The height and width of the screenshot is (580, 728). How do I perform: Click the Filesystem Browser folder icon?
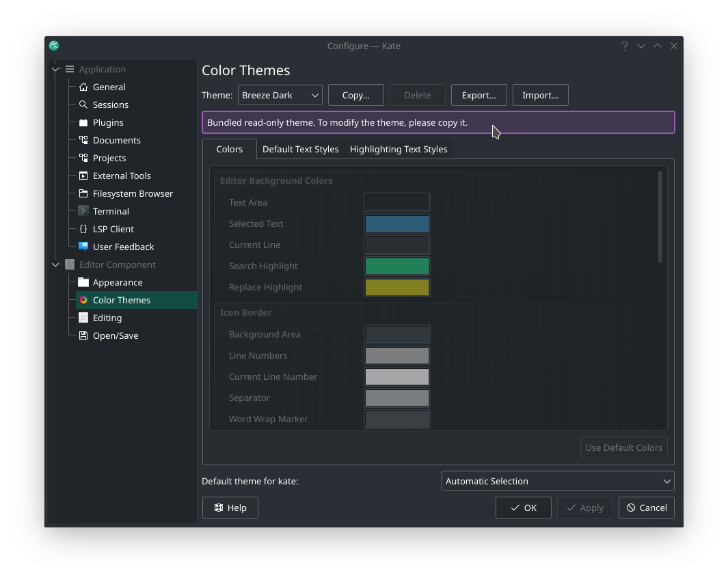click(x=83, y=193)
